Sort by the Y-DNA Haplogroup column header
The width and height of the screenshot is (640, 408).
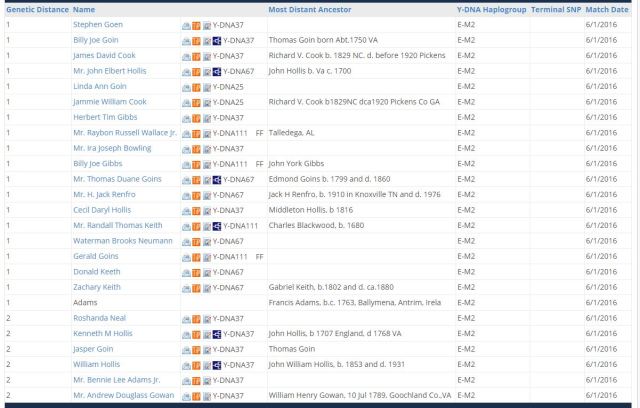[x=490, y=9]
